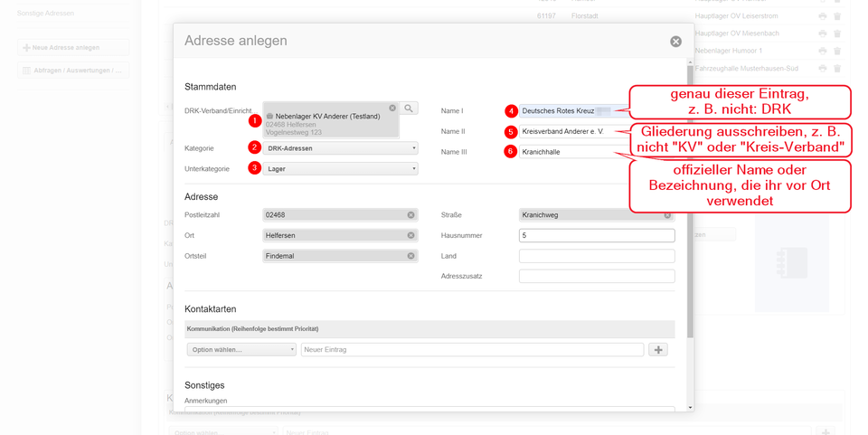Click the Neuer Eintrag input field
This screenshot has width=868, height=435.
click(472, 350)
